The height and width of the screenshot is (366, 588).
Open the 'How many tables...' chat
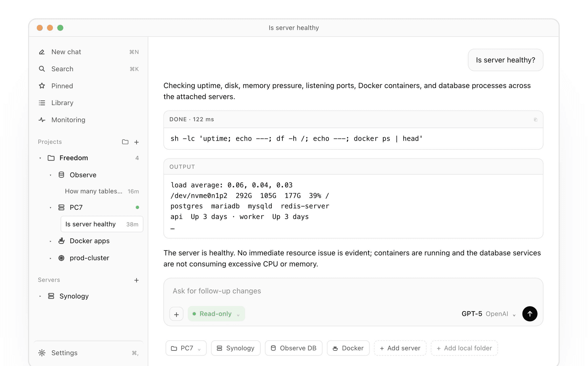(102, 191)
